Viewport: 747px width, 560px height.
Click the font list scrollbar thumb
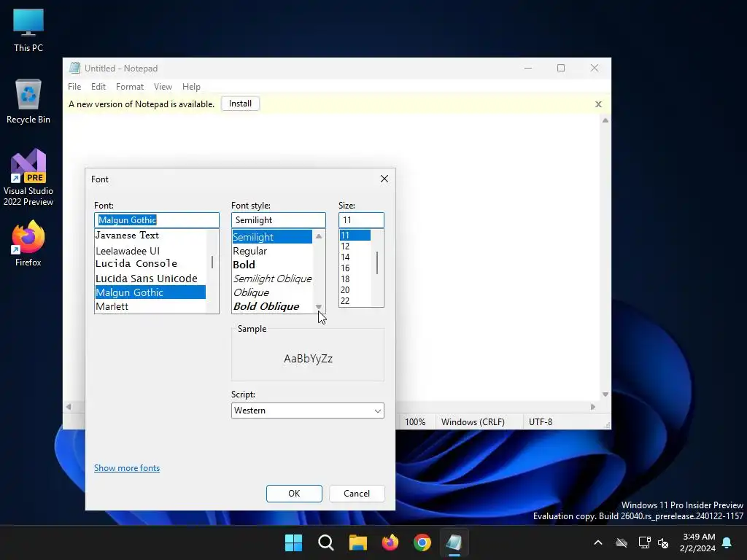212,262
